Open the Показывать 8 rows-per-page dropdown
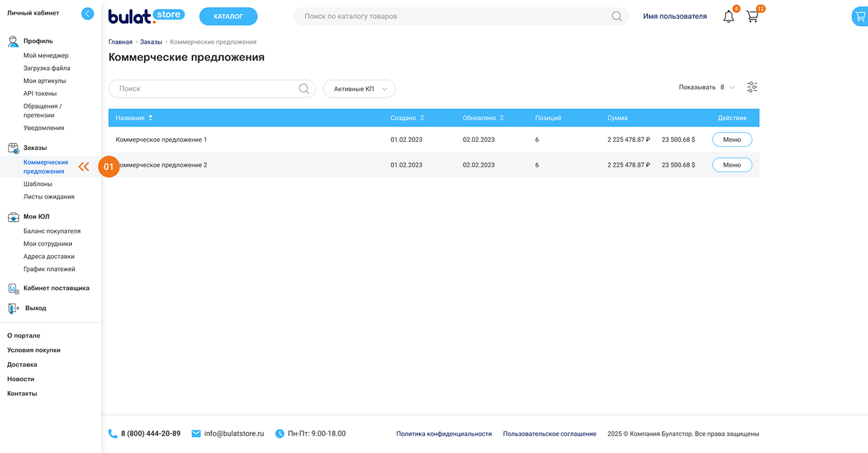The image size is (868, 453). 727,87
